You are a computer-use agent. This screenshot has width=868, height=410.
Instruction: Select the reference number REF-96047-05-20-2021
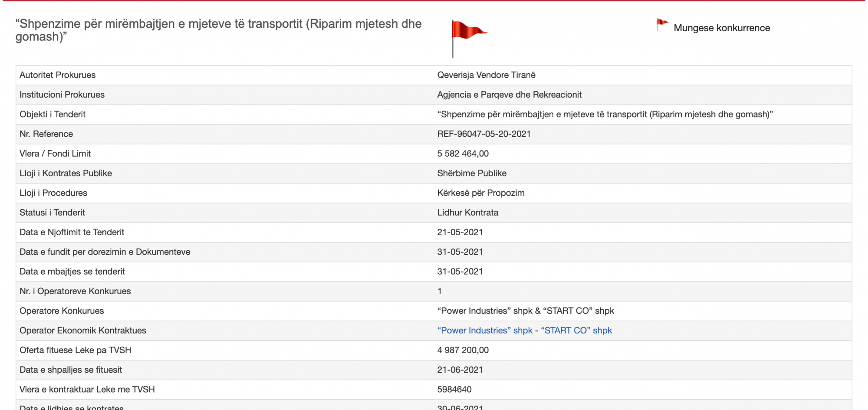pyautogui.click(x=483, y=134)
